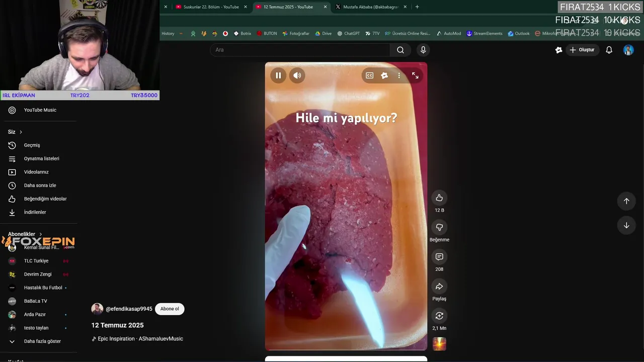Go to the next Short with down arrow
Screen dimensions: 644x362
click(x=626, y=225)
